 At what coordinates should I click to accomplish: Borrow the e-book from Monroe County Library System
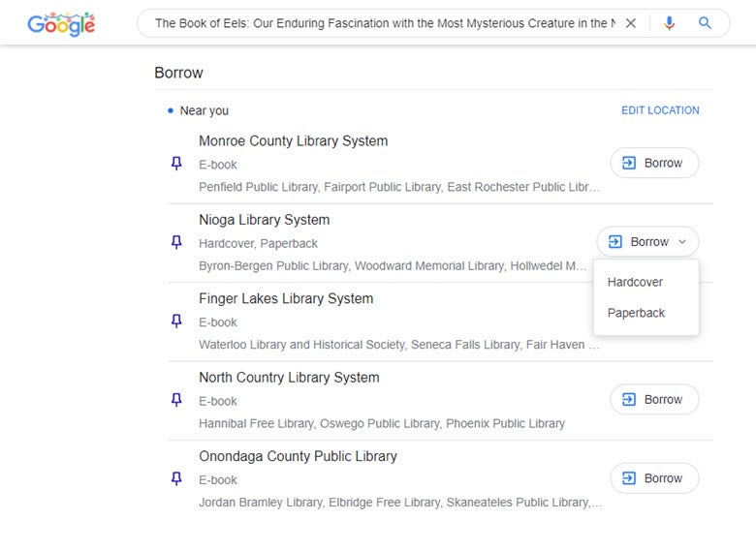tap(654, 163)
